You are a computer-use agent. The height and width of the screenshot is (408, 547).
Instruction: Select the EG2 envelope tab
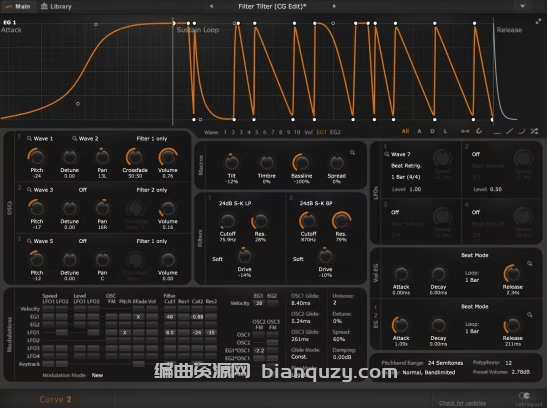(x=335, y=132)
